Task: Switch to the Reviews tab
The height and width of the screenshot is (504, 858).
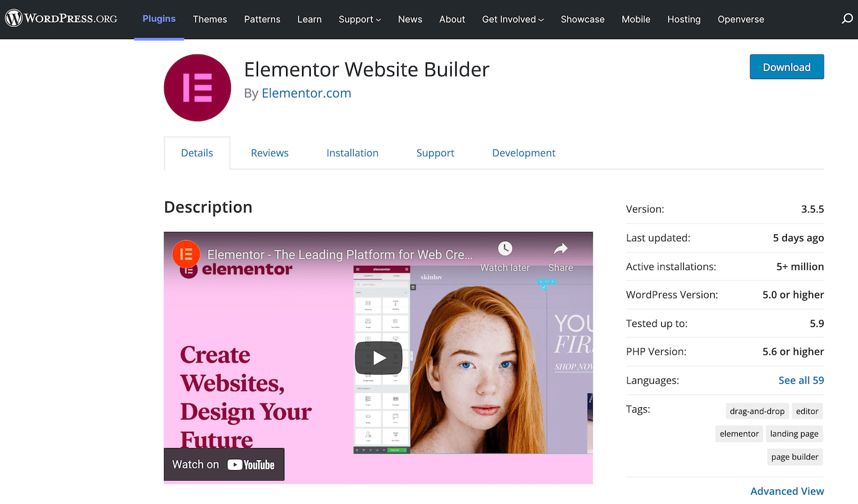Action: click(270, 153)
